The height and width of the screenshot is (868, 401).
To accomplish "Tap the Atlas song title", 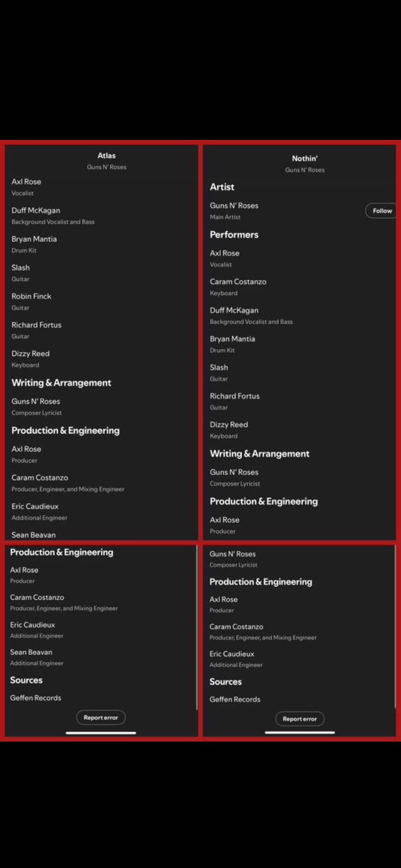I will [107, 156].
